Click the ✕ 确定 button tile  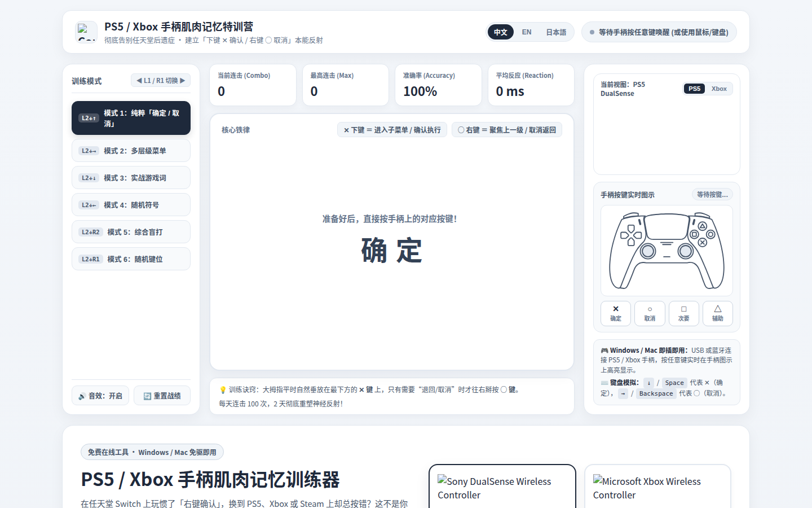click(x=616, y=313)
